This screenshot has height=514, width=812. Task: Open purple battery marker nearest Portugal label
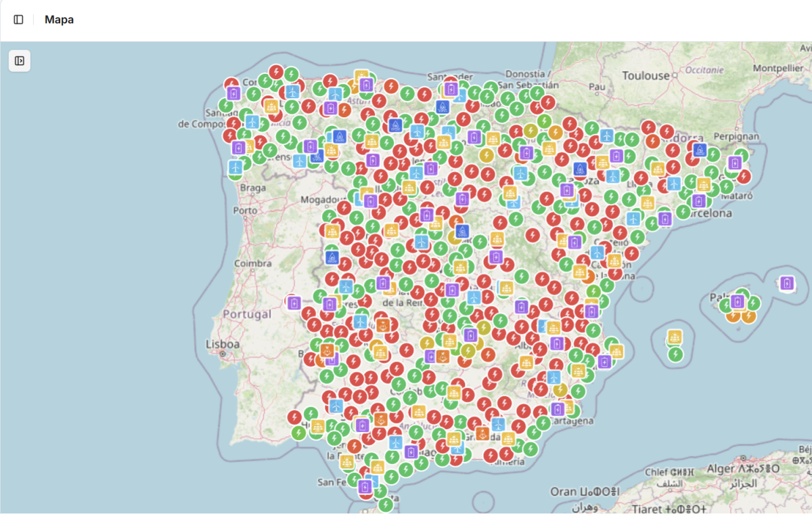(x=294, y=303)
